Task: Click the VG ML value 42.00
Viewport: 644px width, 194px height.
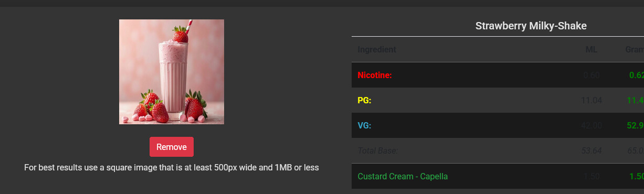Action: pyautogui.click(x=592, y=125)
